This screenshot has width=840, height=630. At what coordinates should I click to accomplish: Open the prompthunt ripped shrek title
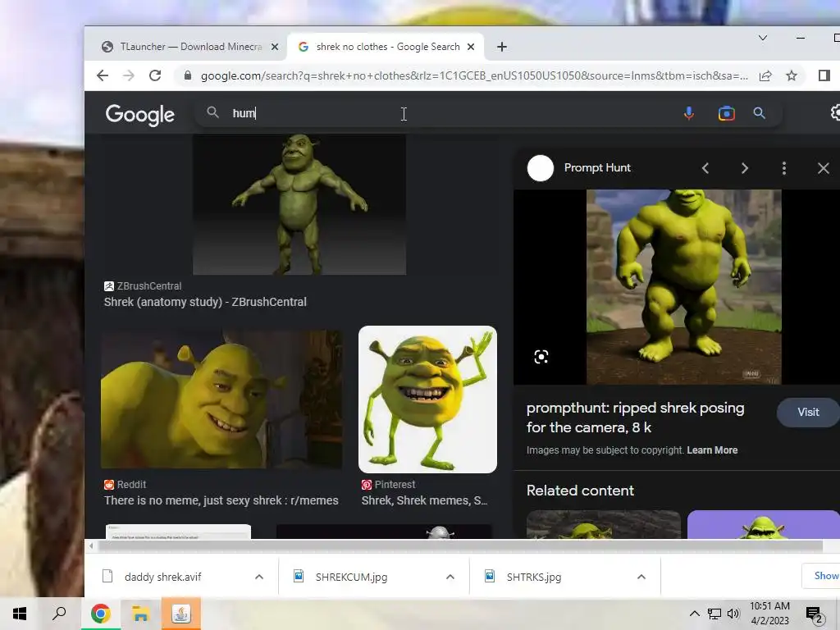point(636,418)
